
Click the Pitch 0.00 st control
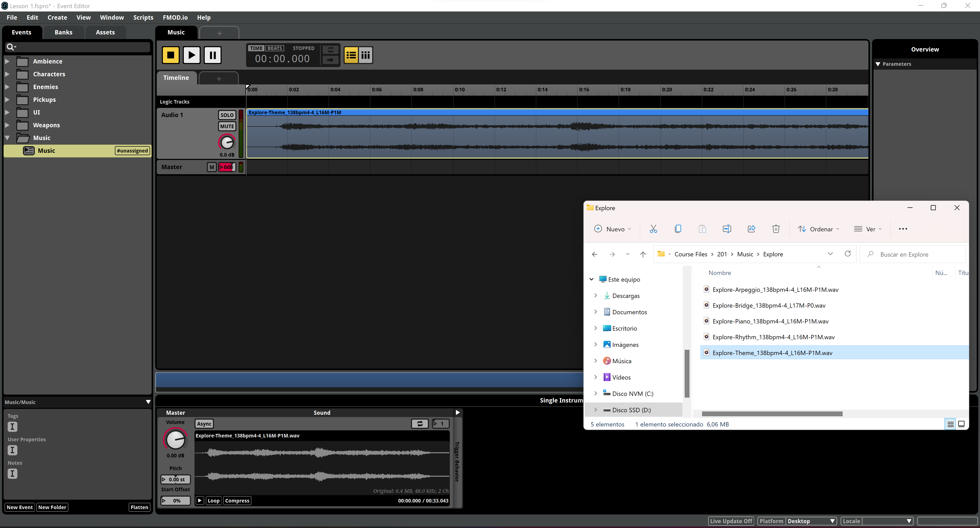175,479
